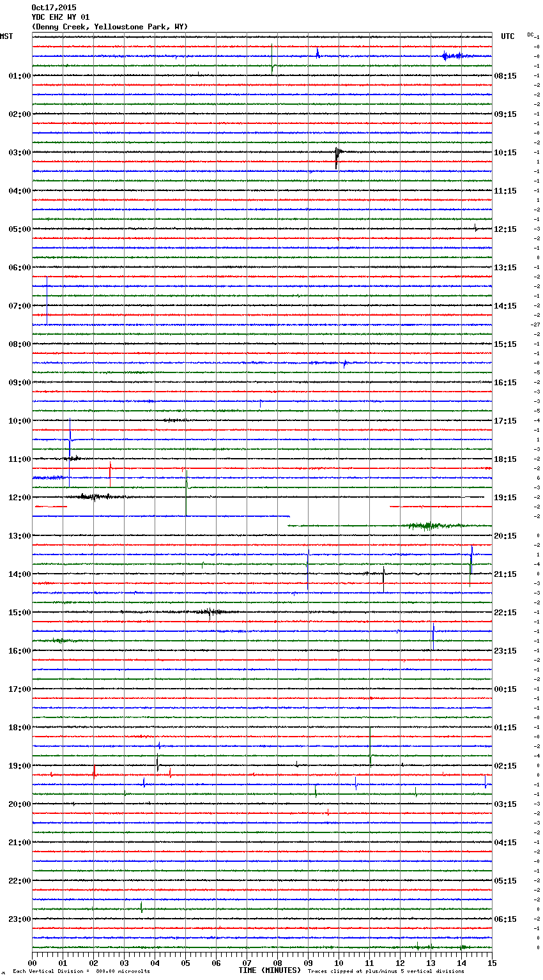Select the '09:00' MST time label
543x980 pixels.
coord(20,383)
